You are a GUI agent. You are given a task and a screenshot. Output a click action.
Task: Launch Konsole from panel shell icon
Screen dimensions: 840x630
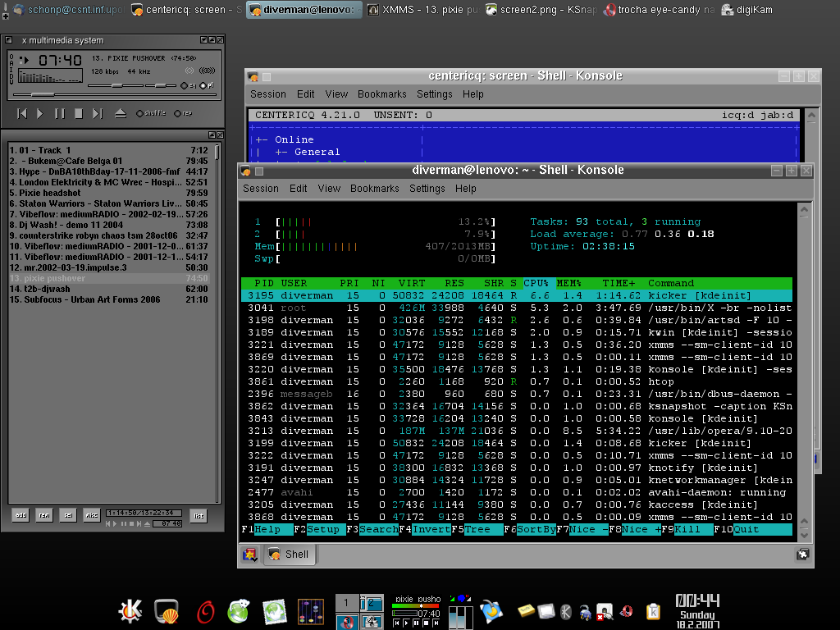[167, 610]
